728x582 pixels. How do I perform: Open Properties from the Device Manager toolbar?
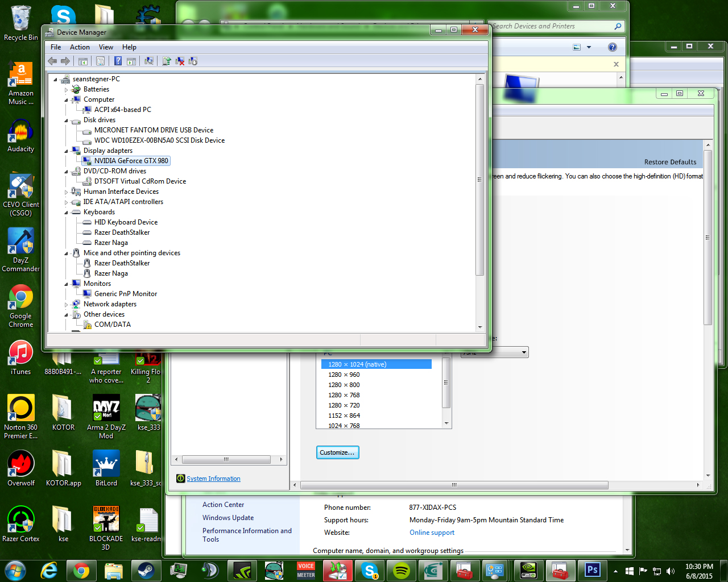point(100,61)
